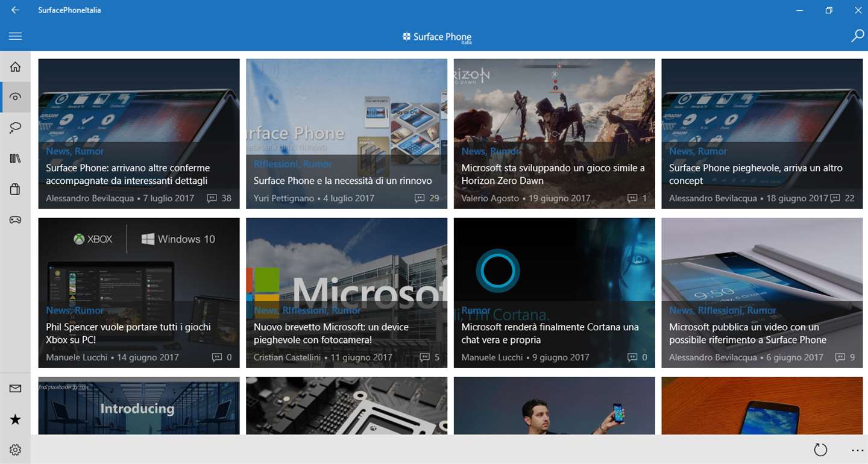This screenshot has height=464, width=868.
Task: Click the date '11 giugno 2017'
Action: click(362, 357)
